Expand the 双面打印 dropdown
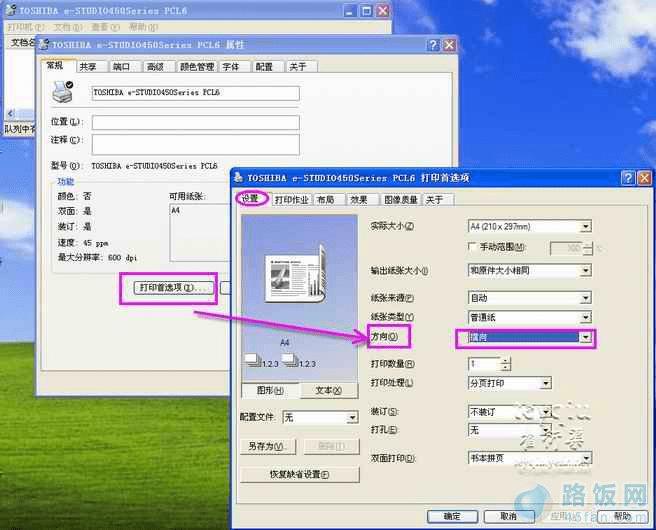This screenshot has height=530, width=656. 586,458
